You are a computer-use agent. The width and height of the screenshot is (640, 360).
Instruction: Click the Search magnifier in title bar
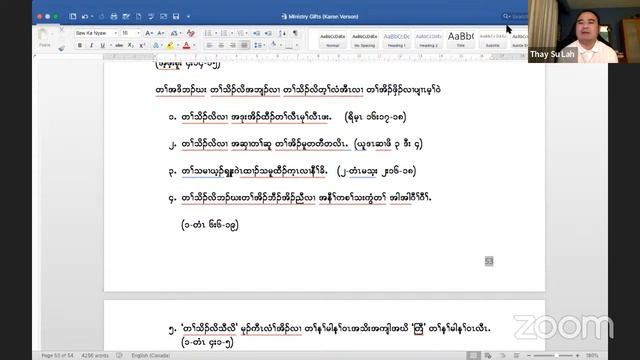click(505, 16)
